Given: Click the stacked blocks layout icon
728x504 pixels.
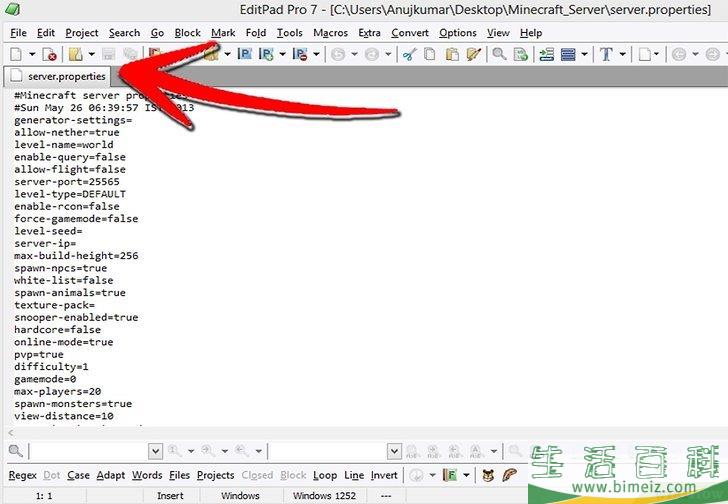Looking at the screenshot, I should 568,54.
